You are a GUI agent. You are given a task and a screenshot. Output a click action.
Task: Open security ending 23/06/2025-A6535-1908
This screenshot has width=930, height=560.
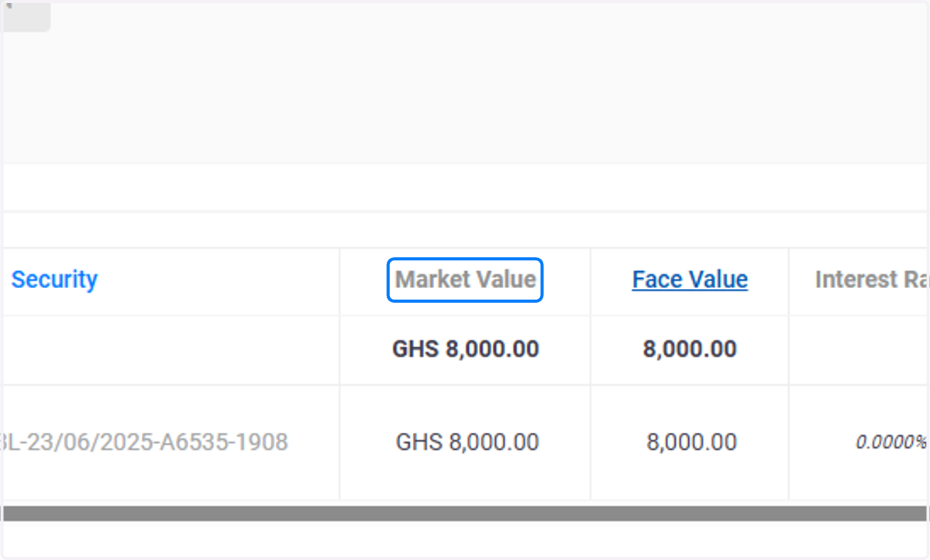point(145,442)
